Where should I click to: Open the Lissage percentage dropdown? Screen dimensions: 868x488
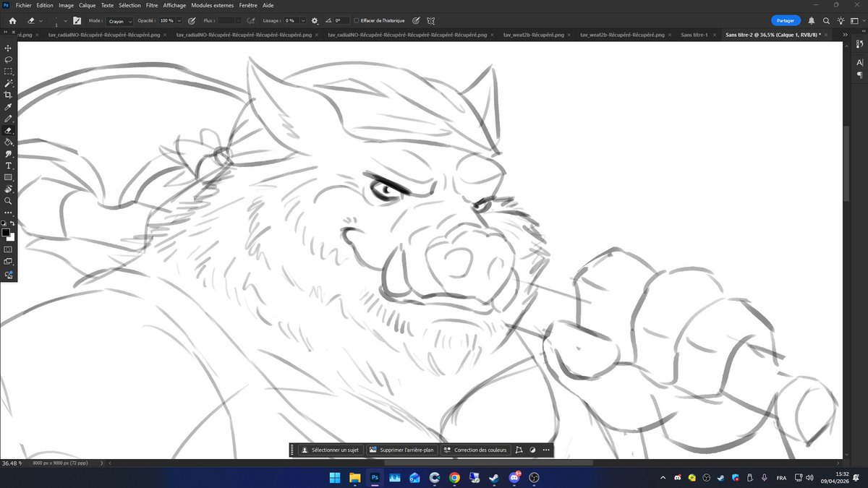point(303,20)
